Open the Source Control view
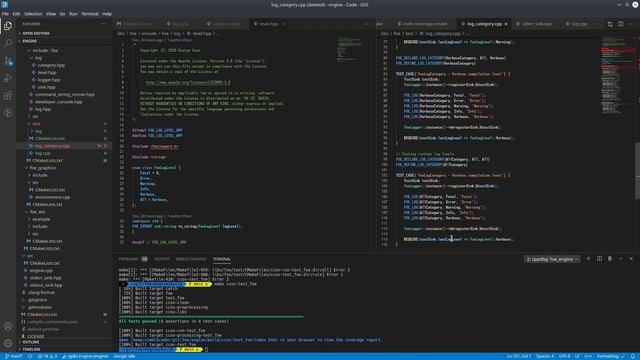The image size is (640, 360). pyautogui.click(x=8, y=60)
